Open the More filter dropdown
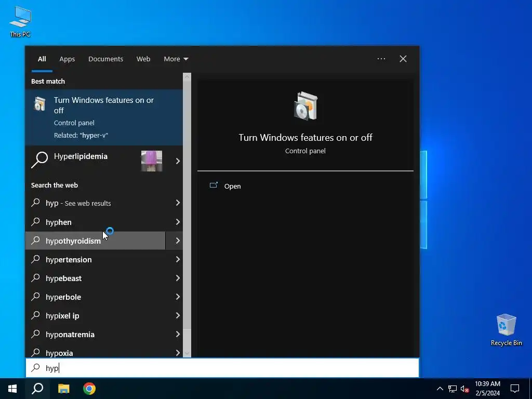This screenshot has height=399, width=532. [x=176, y=59]
